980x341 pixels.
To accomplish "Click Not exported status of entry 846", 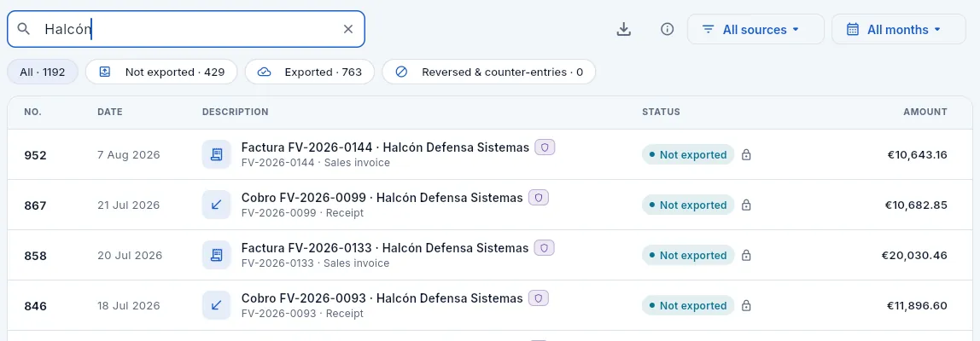I will point(688,305).
